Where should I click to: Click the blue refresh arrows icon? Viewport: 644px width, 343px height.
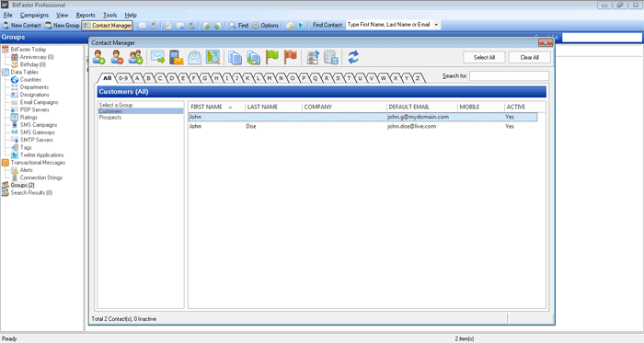[x=353, y=57]
